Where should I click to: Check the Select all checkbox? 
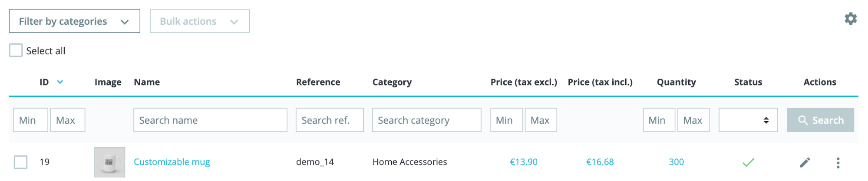[x=16, y=50]
